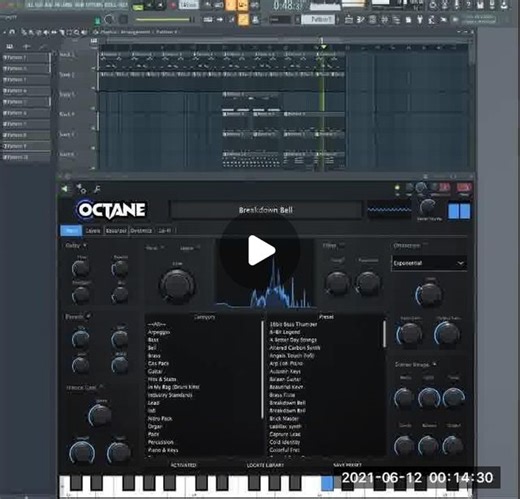Select the Guitar category
The image size is (520, 499).
[x=155, y=371]
